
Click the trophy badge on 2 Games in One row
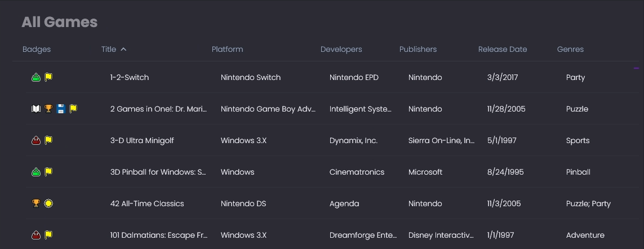(x=48, y=109)
